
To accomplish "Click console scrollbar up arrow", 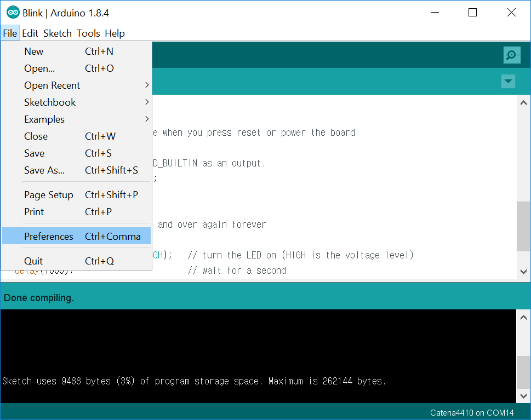I will (x=523, y=317).
